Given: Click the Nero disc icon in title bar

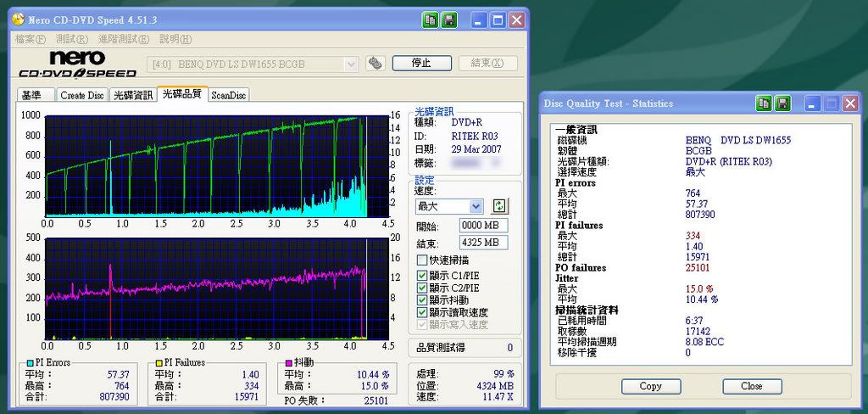Looking at the screenshot, I should pos(19,20).
